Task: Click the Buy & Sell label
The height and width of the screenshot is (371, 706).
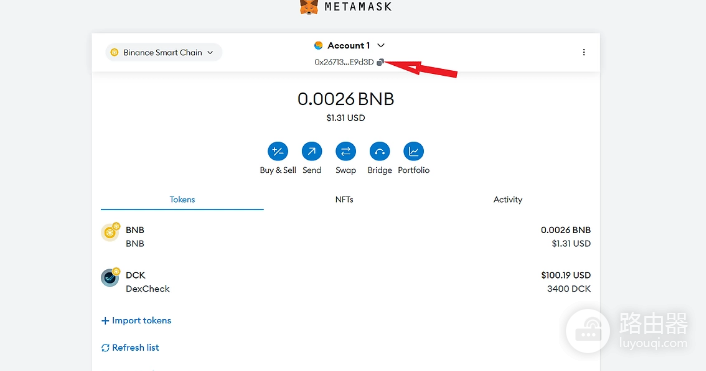Action: pos(278,170)
